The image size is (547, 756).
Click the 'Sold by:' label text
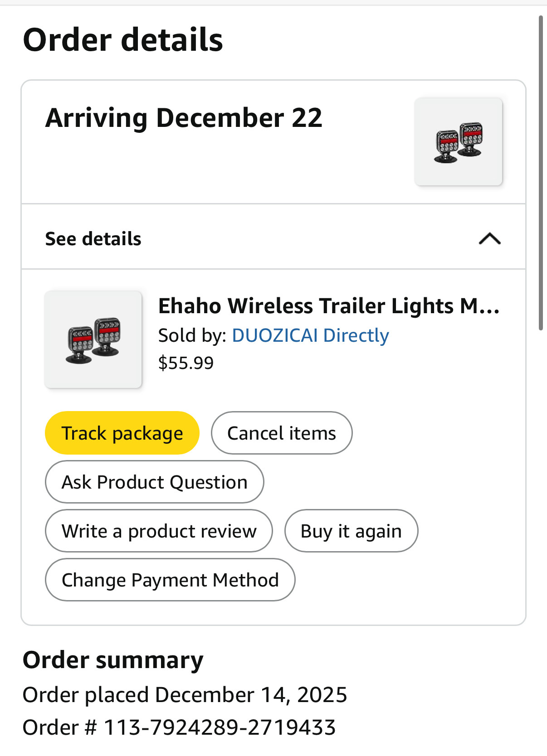tap(192, 335)
